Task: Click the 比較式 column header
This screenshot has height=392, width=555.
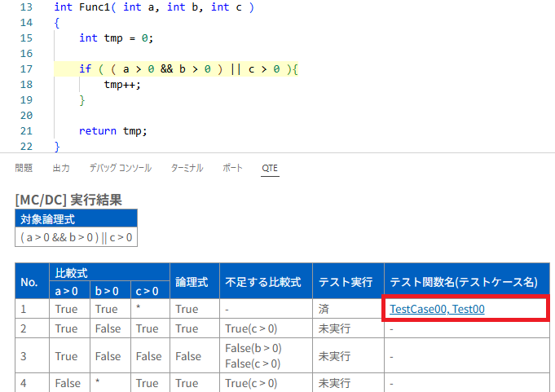Action: pyautogui.click(x=110, y=272)
